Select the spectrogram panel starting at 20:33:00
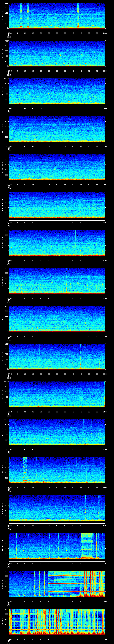This screenshot has width=114, height=644. point(57,584)
